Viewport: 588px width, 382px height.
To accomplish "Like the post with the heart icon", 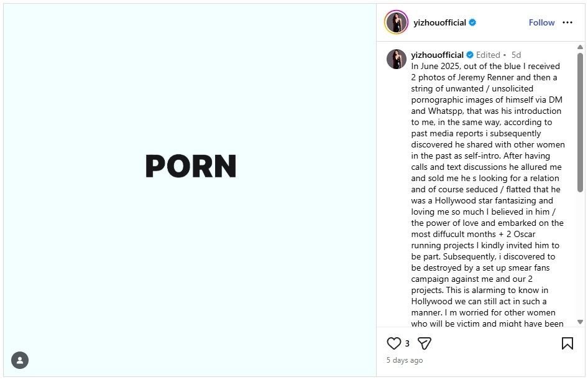I will tap(394, 343).
